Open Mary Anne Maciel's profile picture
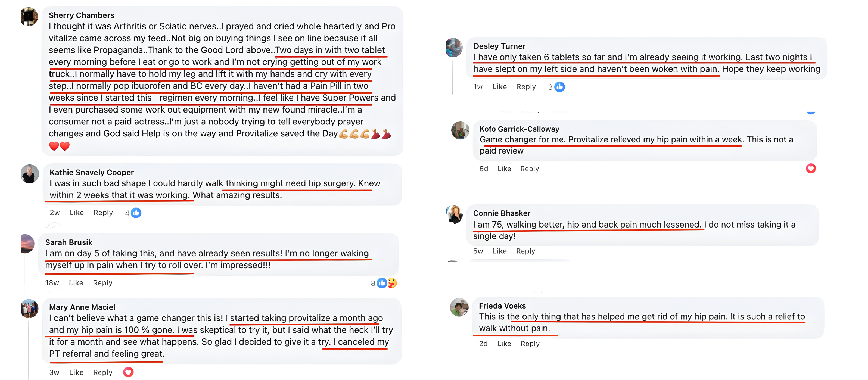The width and height of the screenshot is (868, 380). click(x=29, y=309)
